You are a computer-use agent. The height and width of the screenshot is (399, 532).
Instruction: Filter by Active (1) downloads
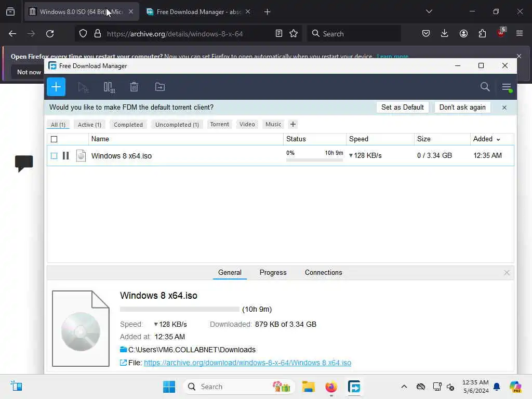[x=89, y=125]
